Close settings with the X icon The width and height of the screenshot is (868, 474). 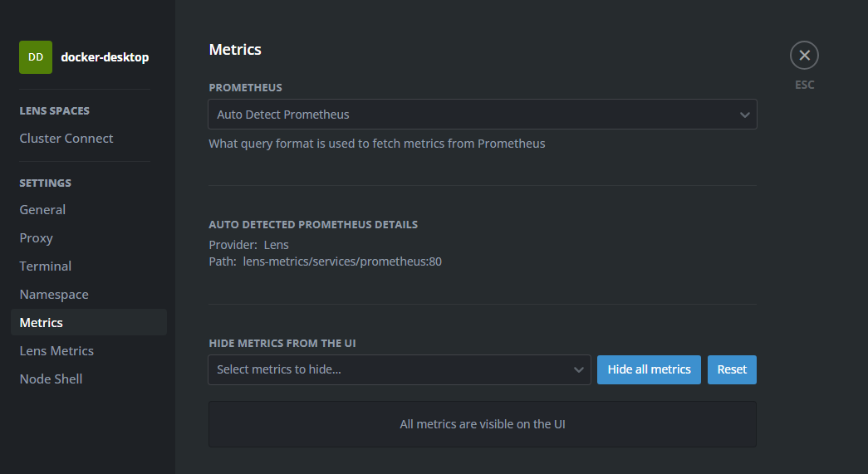pos(804,56)
